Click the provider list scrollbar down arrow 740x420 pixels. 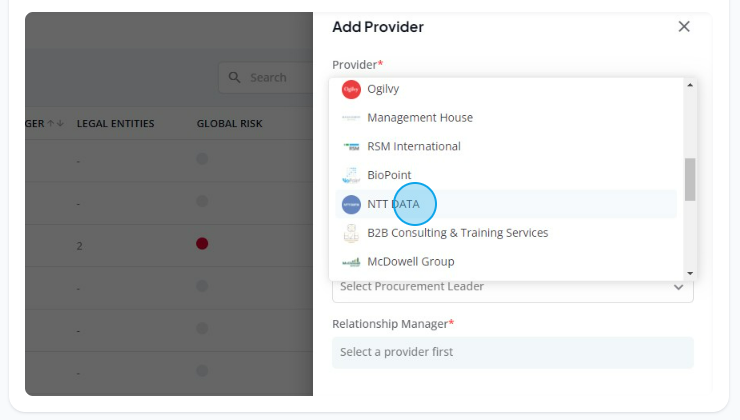690,273
